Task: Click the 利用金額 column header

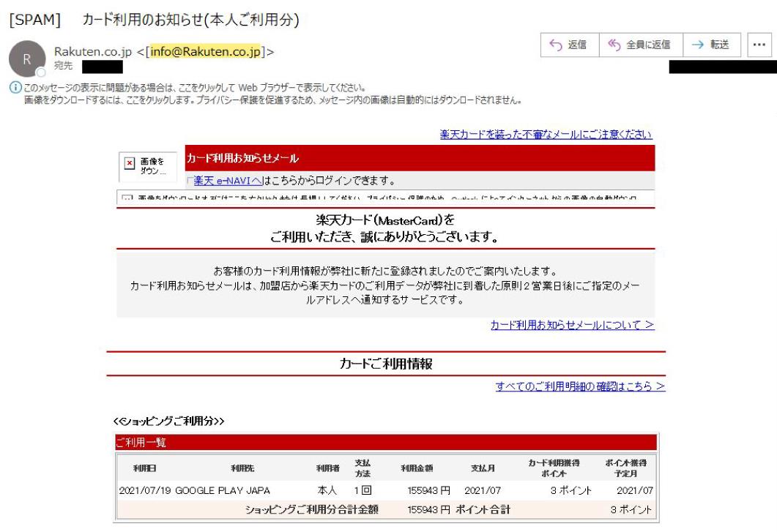Action: point(417,468)
